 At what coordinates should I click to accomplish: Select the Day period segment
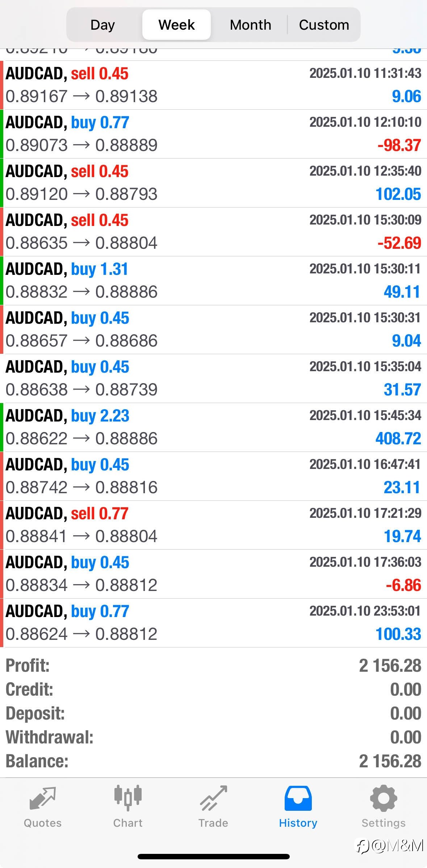pos(103,25)
